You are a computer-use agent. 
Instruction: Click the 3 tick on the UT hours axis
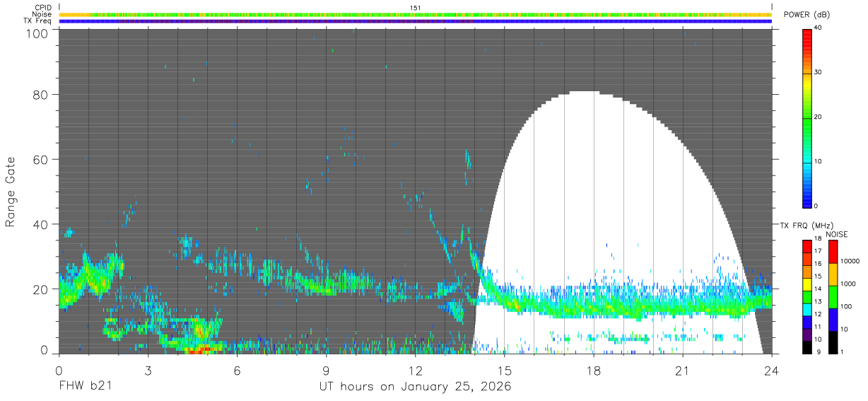coord(148,369)
